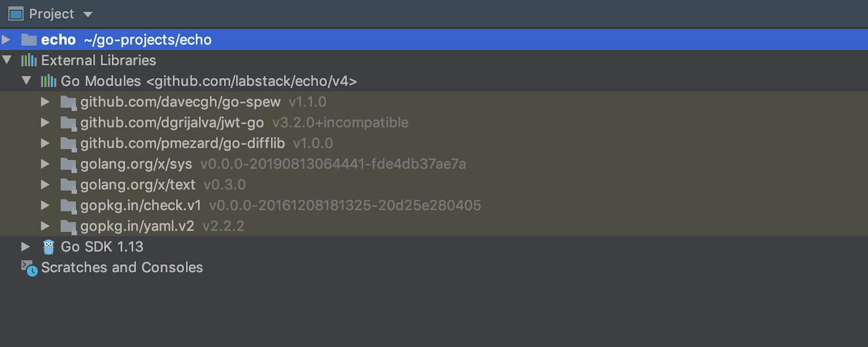The image size is (868, 347).
Task: Click the External Libraries bars icon
Action: (x=29, y=60)
